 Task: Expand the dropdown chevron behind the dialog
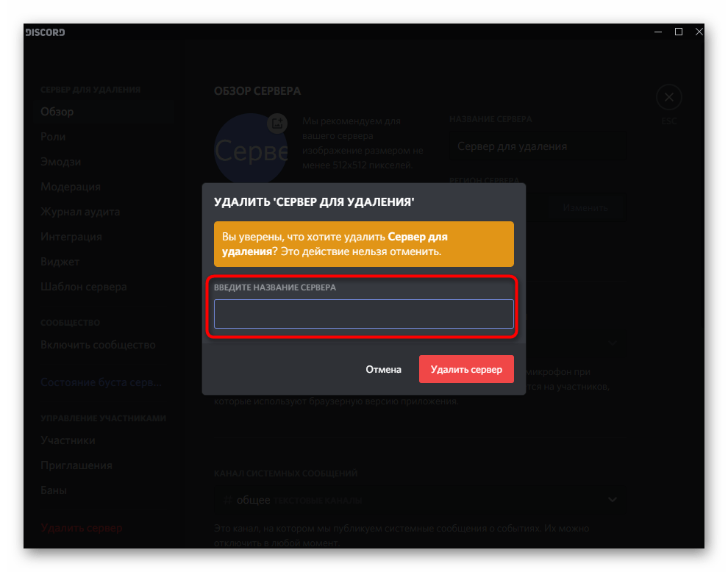click(x=613, y=343)
